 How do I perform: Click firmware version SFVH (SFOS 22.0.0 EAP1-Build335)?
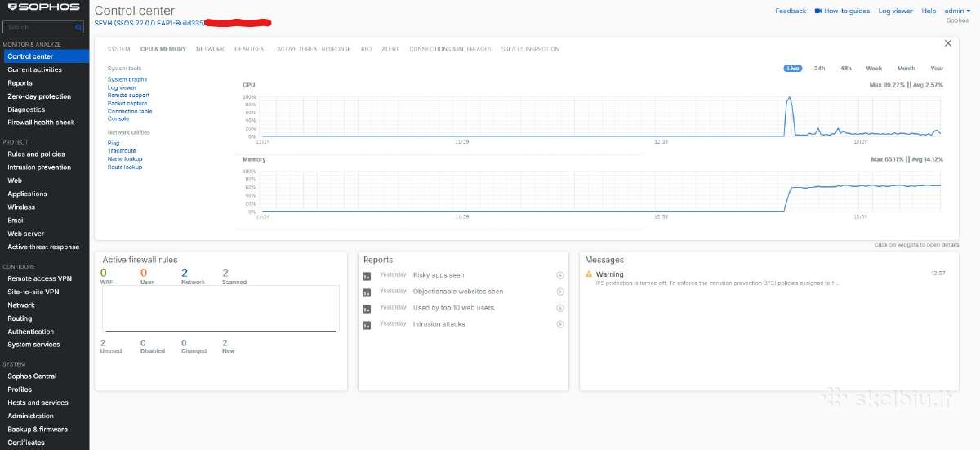[x=149, y=23]
